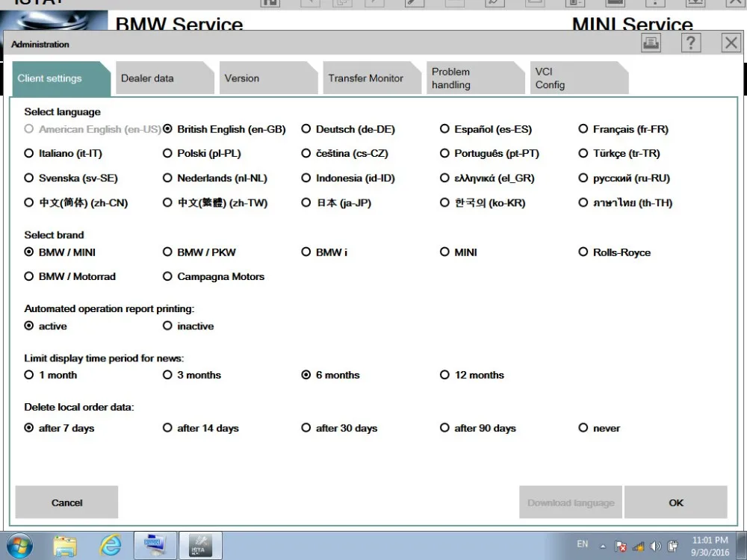Click the print icon in Administration header

[x=651, y=43]
